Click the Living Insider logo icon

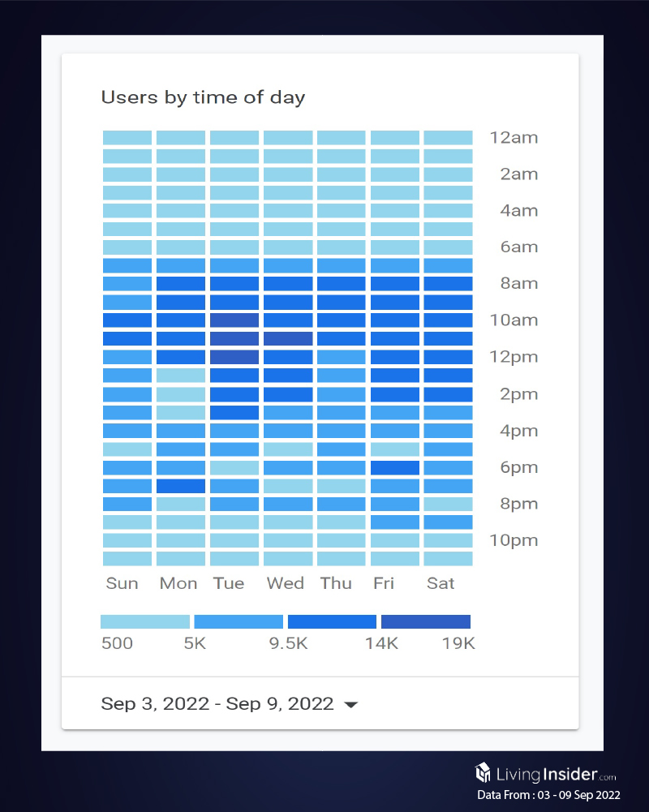click(x=483, y=771)
